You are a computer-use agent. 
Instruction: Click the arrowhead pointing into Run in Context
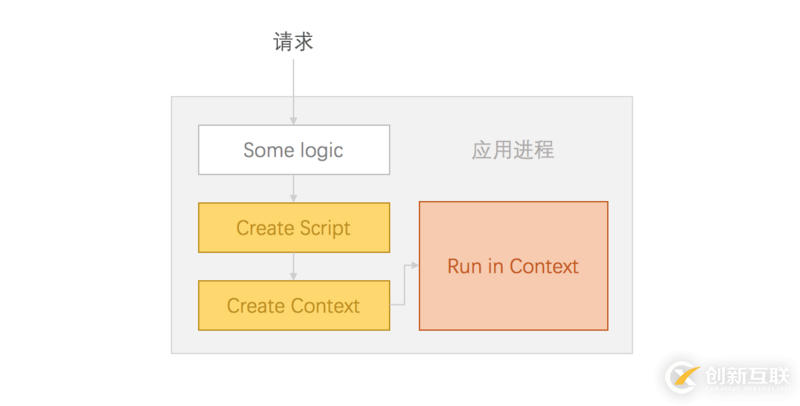point(413,266)
